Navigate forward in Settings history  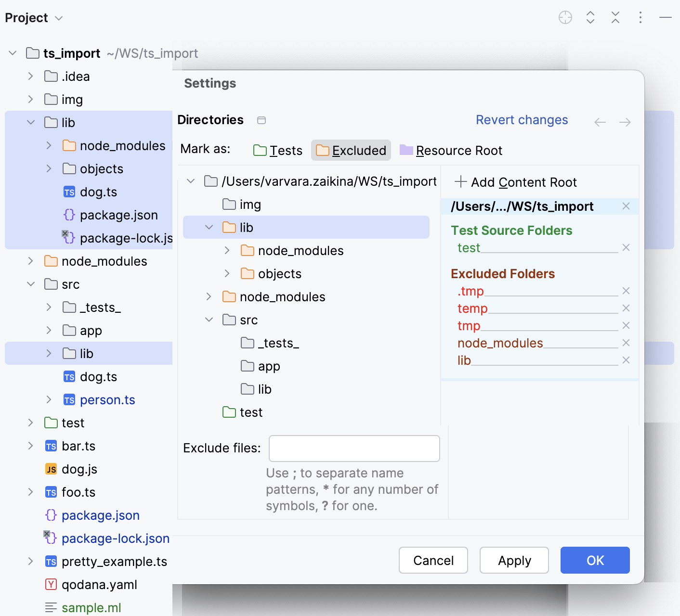click(625, 122)
